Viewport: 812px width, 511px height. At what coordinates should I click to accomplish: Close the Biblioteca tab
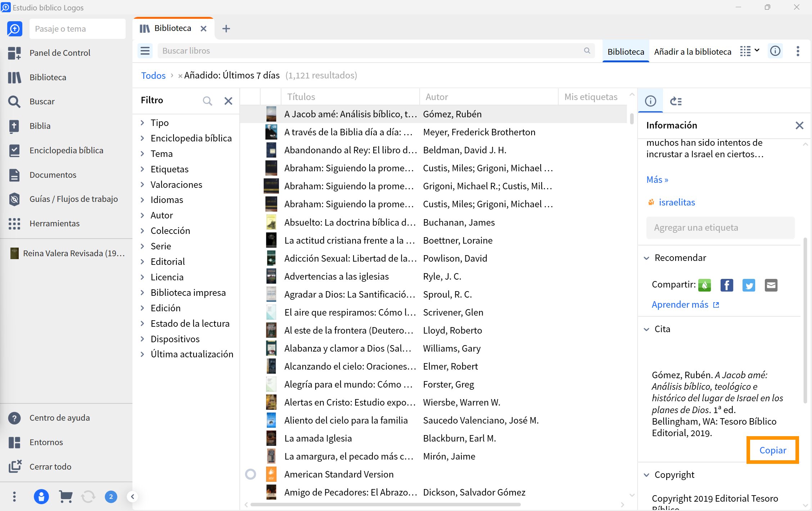203,29
